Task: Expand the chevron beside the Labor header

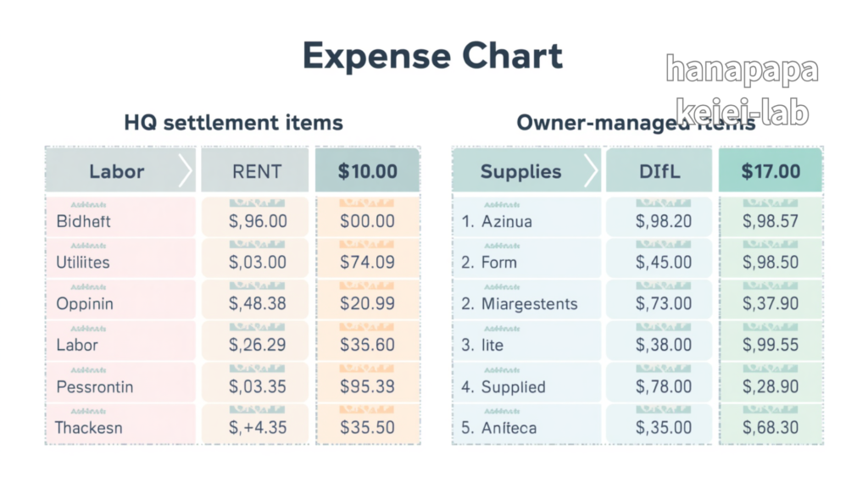Action: tap(186, 172)
